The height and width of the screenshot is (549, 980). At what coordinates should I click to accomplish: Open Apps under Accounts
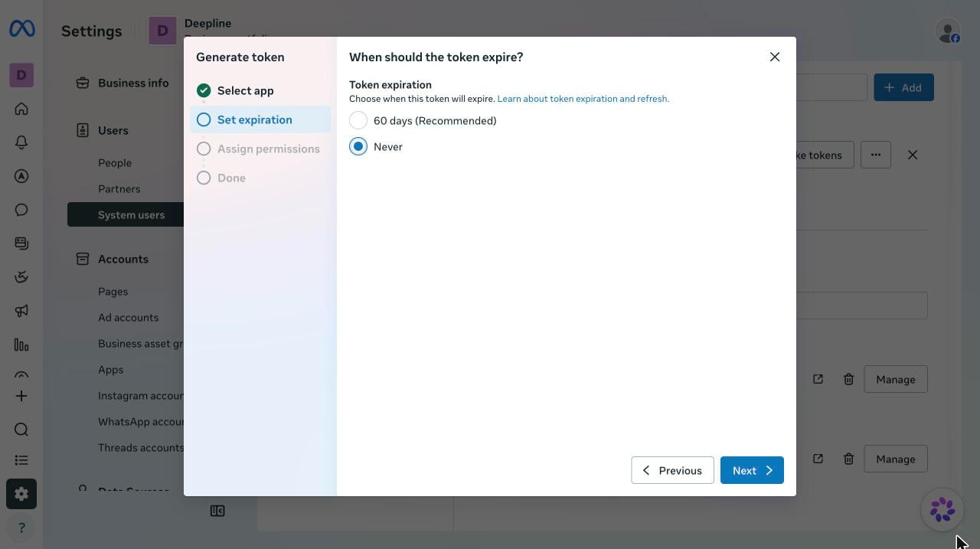[110, 369]
